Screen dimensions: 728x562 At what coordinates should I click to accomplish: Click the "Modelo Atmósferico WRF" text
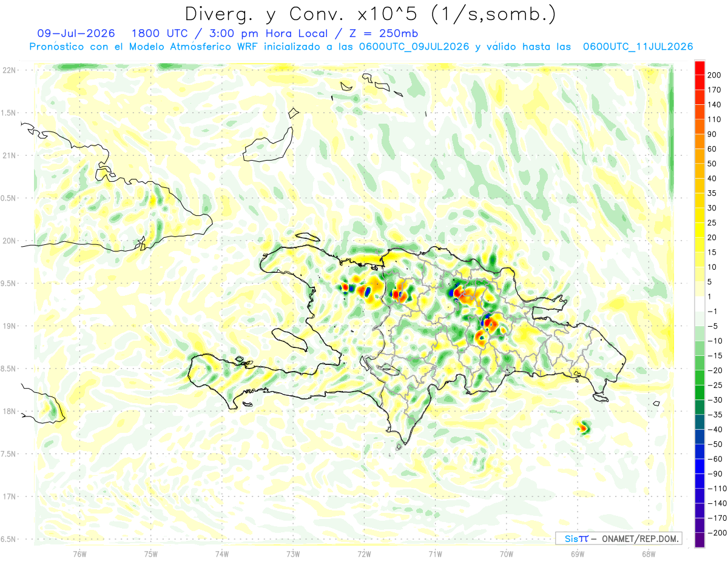pyautogui.click(x=195, y=46)
